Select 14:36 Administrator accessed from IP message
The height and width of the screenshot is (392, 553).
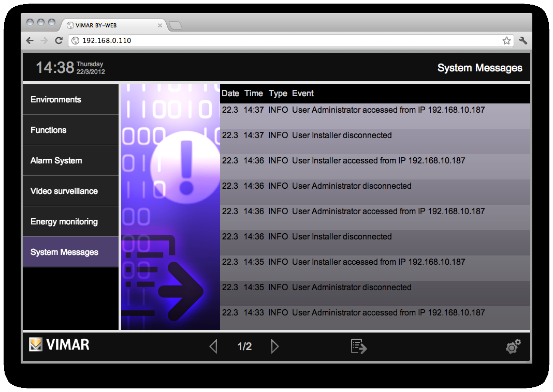point(375,217)
